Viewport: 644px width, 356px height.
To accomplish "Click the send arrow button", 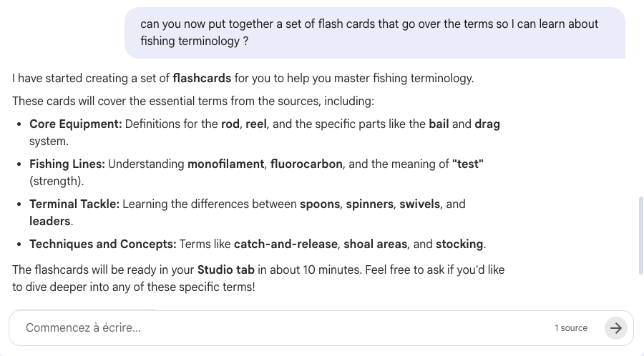I will click(x=615, y=328).
